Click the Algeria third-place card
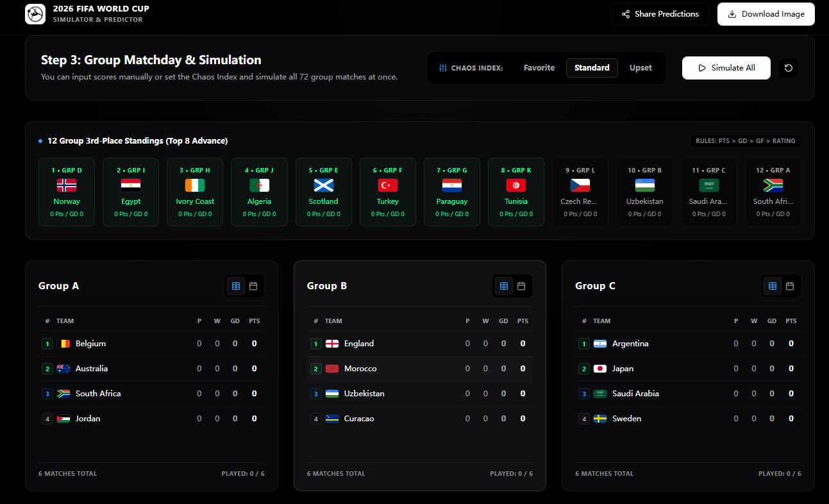829x504 pixels. (259, 192)
